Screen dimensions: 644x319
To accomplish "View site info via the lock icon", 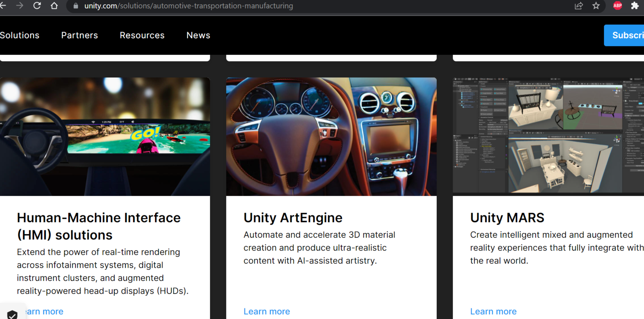I will click(x=76, y=6).
